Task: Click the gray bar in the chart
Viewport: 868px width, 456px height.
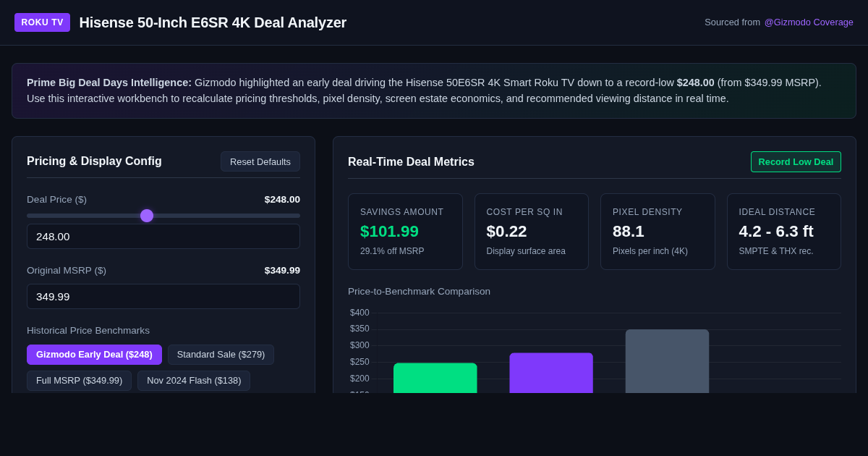Action: click(667, 361)
